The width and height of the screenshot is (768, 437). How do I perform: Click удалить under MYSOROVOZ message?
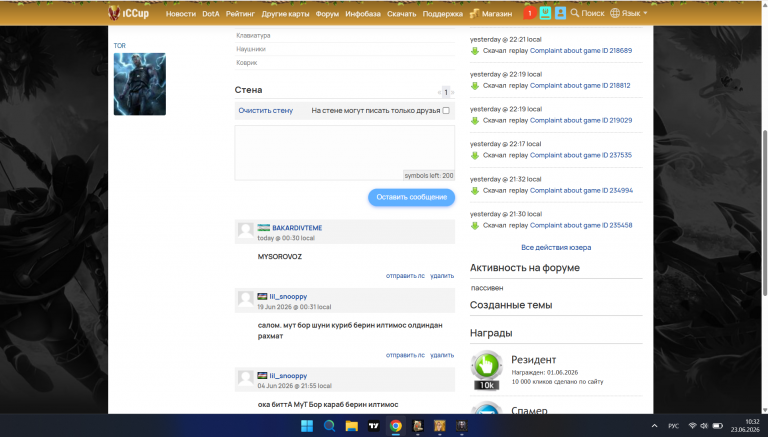pyautogui.click(x=442, y=276)
